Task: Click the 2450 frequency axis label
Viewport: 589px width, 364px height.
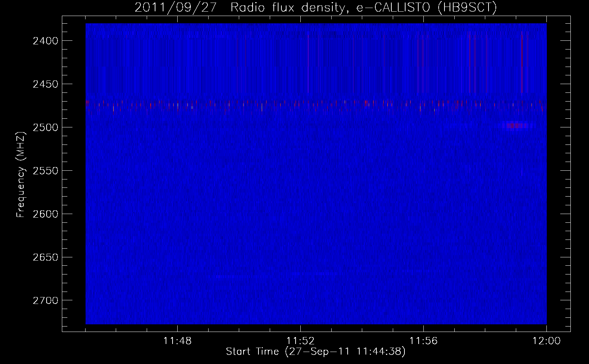Action: pyautogui.click(x=46, y=84)
